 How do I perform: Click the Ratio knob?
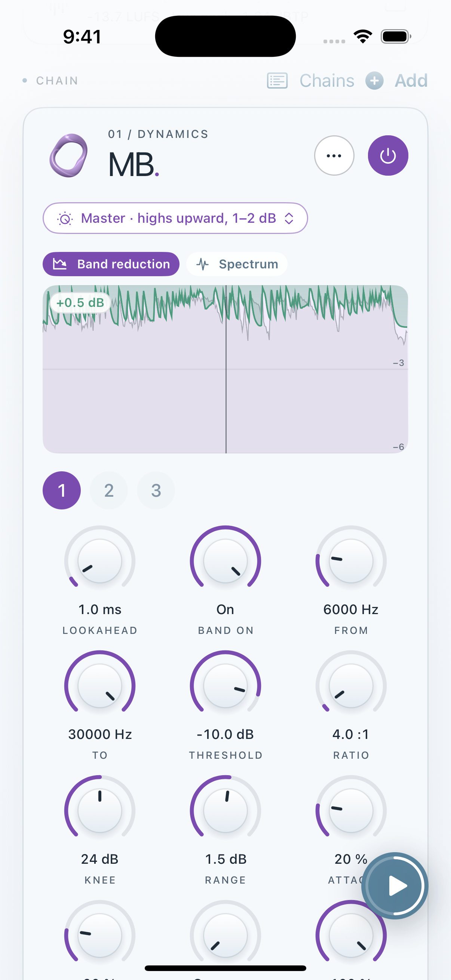coord(351,685)
